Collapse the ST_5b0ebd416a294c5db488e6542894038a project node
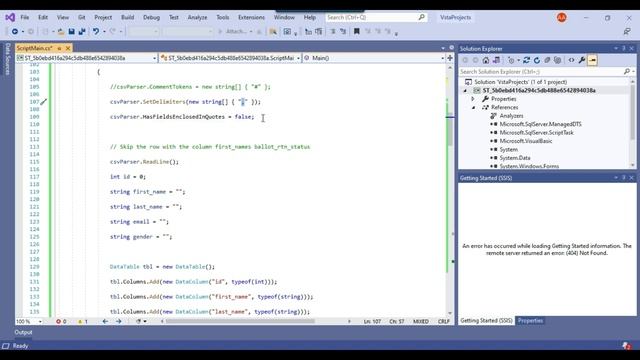The height and width of the screenshot is (360, 640). pos(465,91)
